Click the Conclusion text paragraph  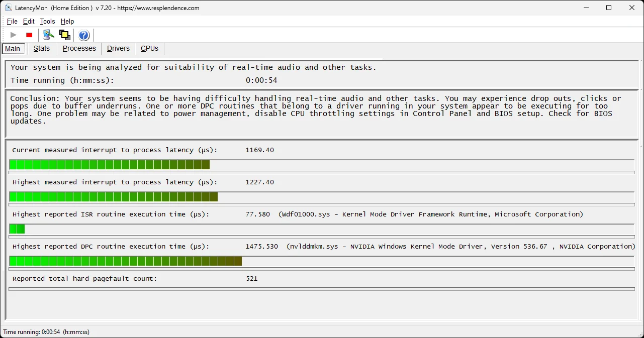316,110
